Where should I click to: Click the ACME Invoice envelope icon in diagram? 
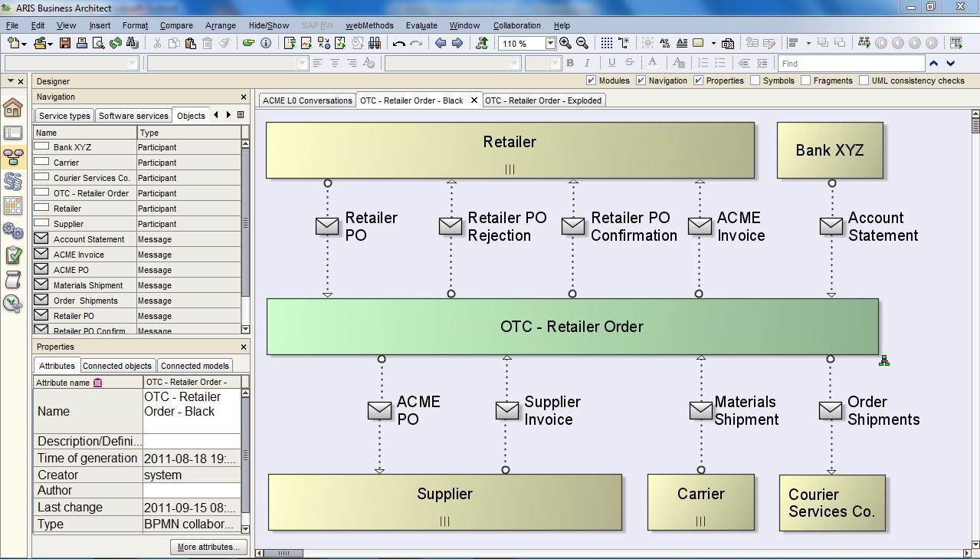click(x=700, y=226)
